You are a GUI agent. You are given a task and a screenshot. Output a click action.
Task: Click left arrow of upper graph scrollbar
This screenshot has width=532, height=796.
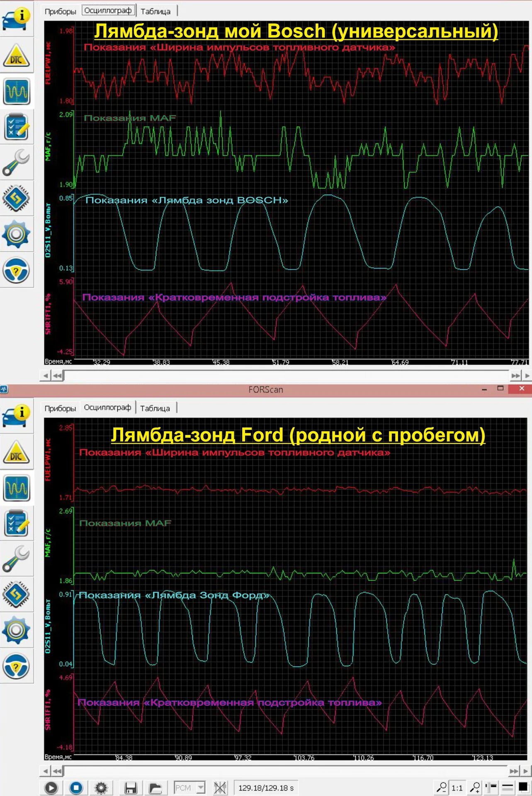pyautogui.click(x=46, y=376)
